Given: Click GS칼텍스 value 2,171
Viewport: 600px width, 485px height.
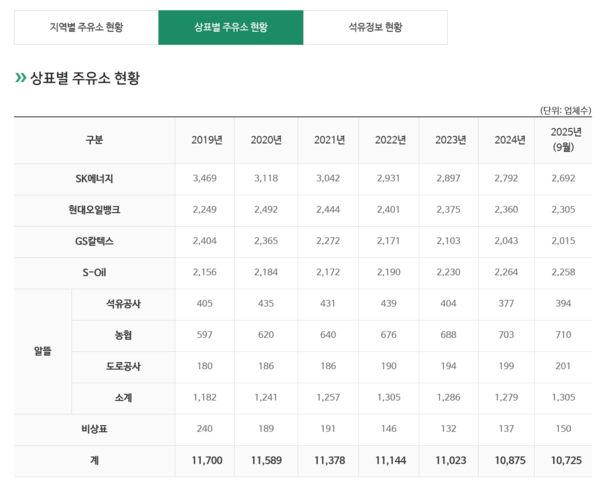Looking at the screenshot, I should click(x=388, y=241).
